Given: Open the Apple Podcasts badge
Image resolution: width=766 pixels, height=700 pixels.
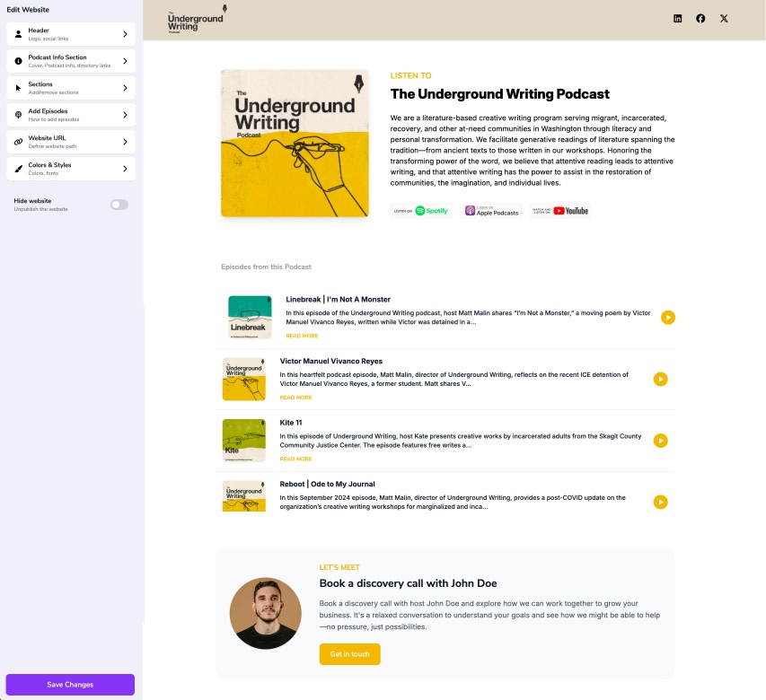Looking at the screenshot, I should [491, 211].
